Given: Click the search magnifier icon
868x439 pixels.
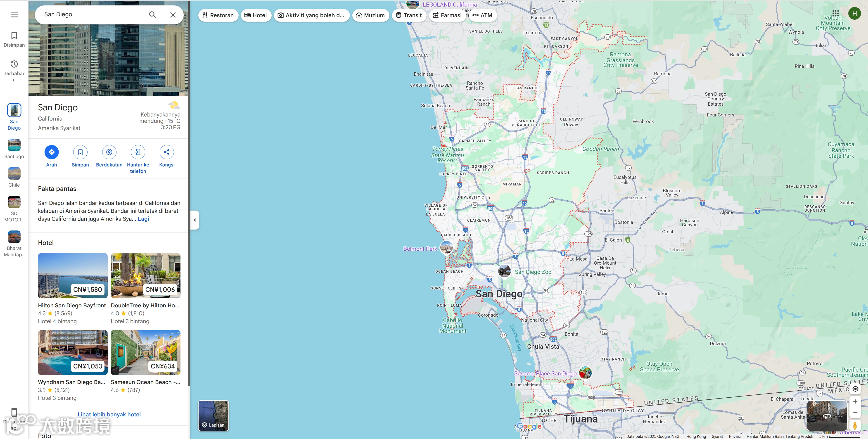Looking at the screenshot, I should point(153,15).
